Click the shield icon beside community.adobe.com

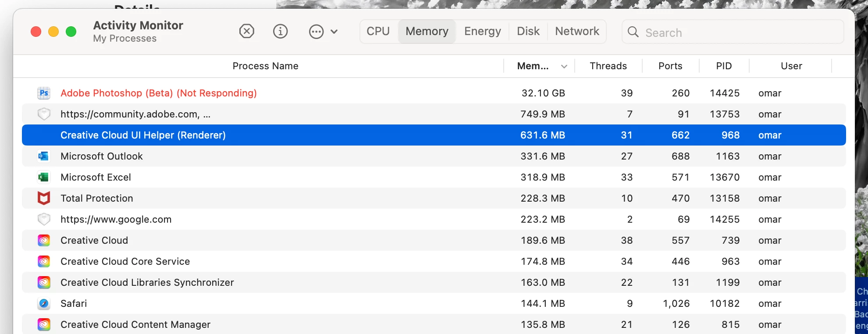coord(44,114)
